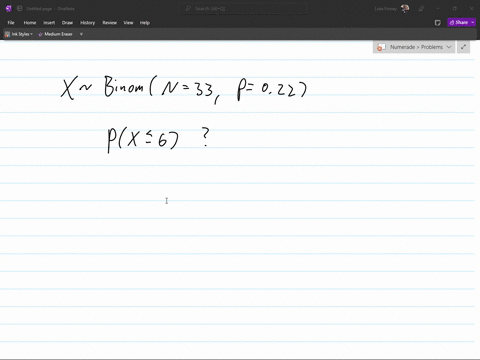Open the View tab

128,23
